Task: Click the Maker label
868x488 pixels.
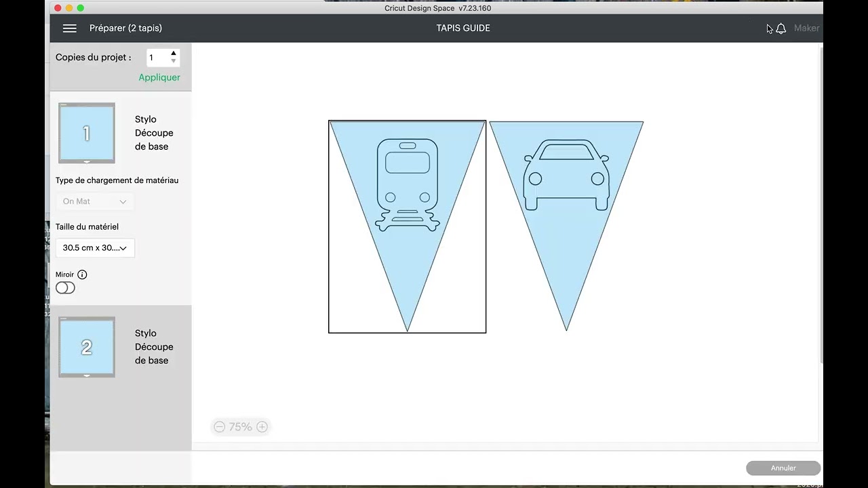Action: point(806,28)
